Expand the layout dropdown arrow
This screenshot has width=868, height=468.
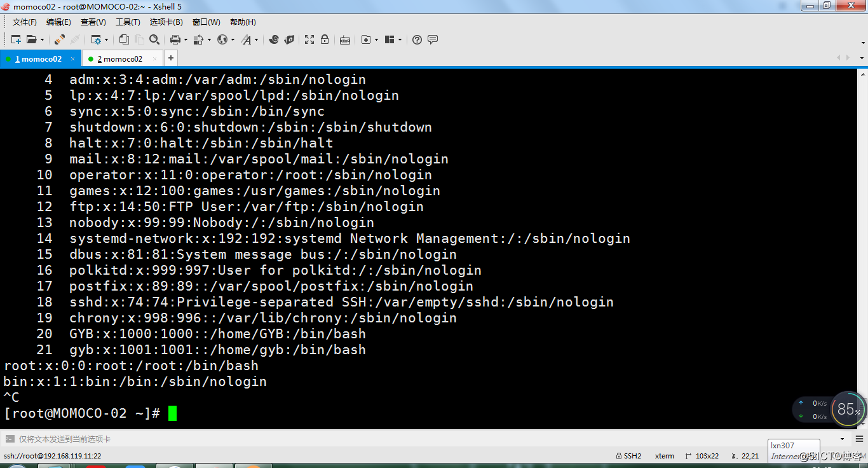pyautogui.click(x=400, y=39)
